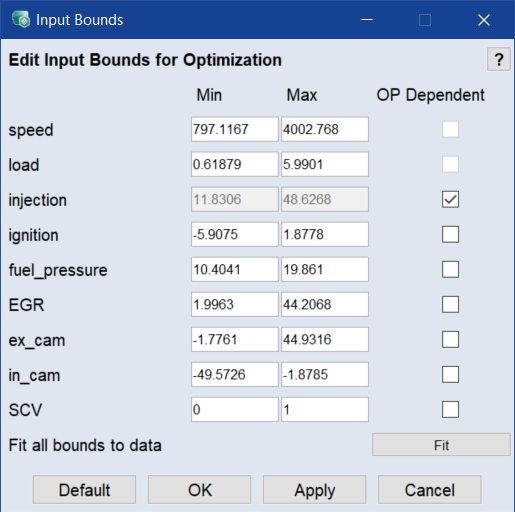This screenshot has width=515, height=512.
Task: Confirm with the OK button
Action: (199, 490)
